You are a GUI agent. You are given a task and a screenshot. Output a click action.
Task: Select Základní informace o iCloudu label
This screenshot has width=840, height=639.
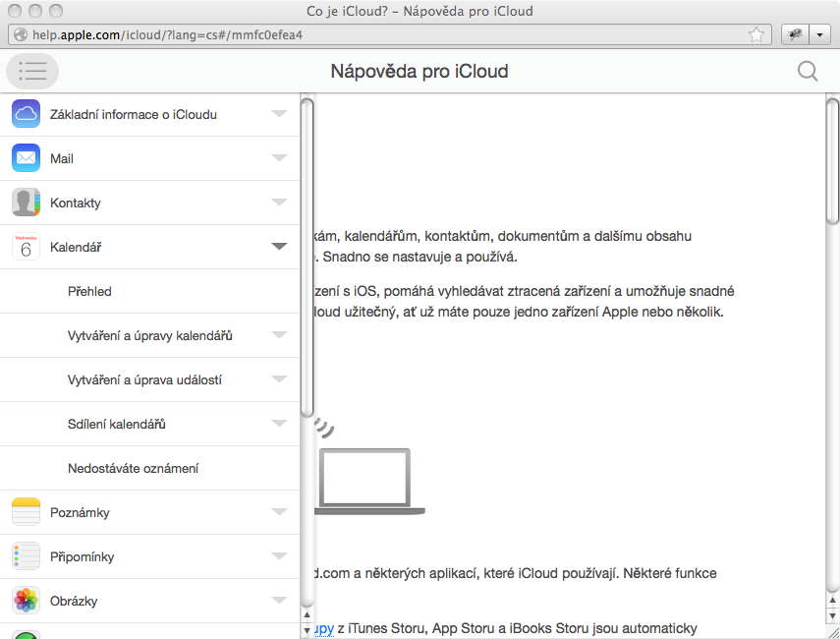pos(134,114)
